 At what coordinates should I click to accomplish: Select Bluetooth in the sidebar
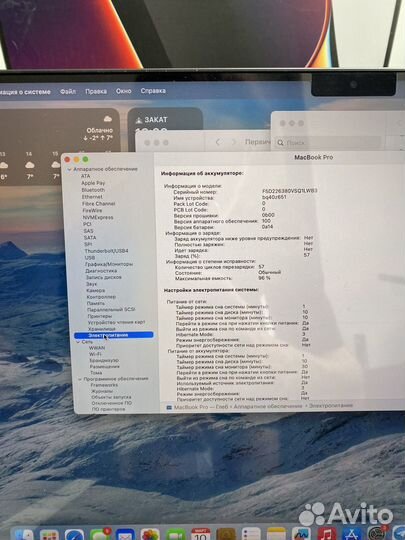point(93,190)
